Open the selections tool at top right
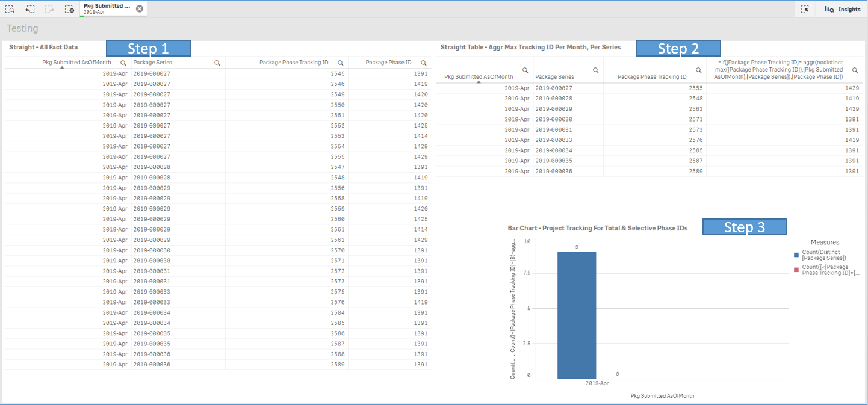Viewport: 868px width, 405px height. click(805, 9)
